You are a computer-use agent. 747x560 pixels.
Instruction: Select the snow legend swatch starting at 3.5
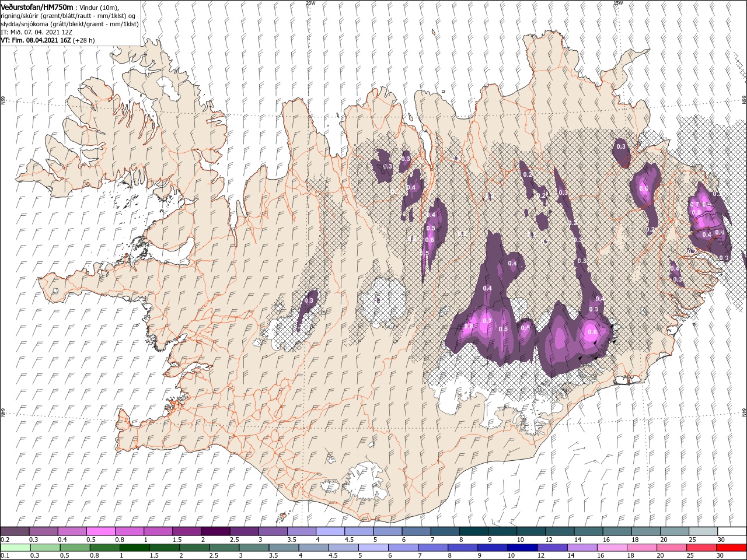pyautogui.click(x=302, y=531)
